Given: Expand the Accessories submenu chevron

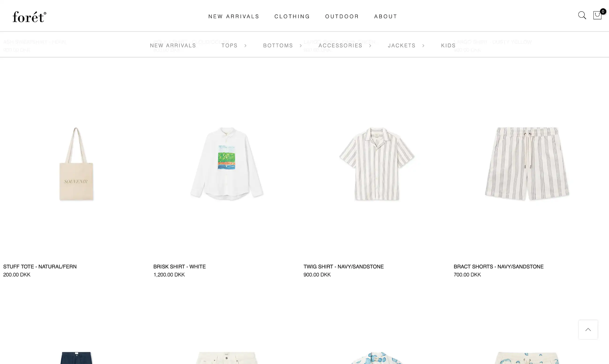Looking at the screenshot, I should coord(370,46).
